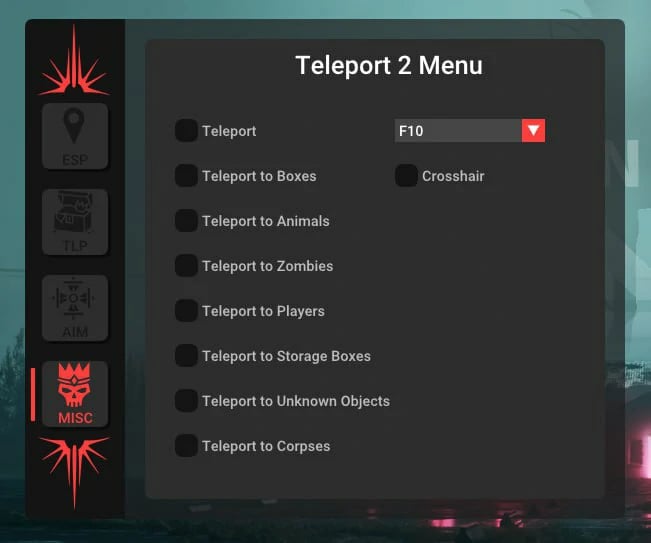
Task: Click the red spiked logo at top of sidebar
Action: pyautogui.click(x=74, y=61)
